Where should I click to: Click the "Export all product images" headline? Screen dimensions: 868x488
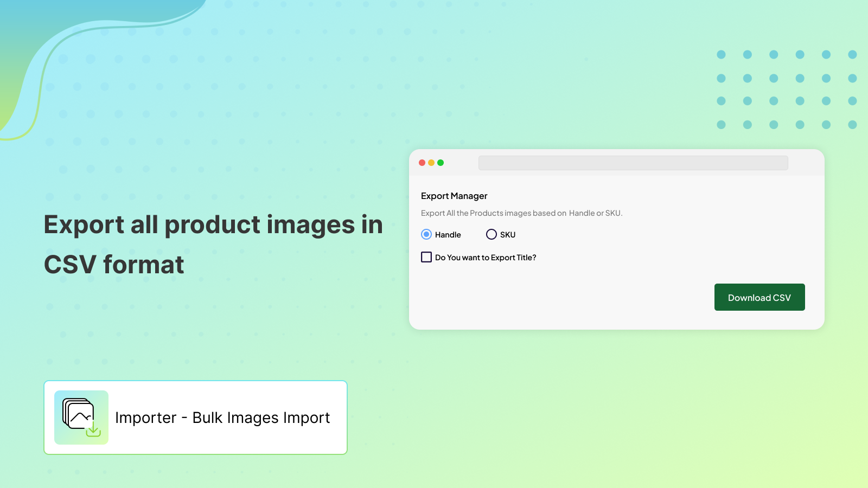click(213, 245)
